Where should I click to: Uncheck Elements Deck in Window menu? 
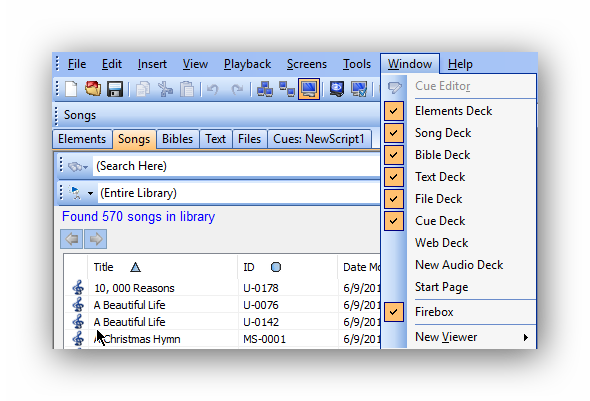[x=394, y=111]
